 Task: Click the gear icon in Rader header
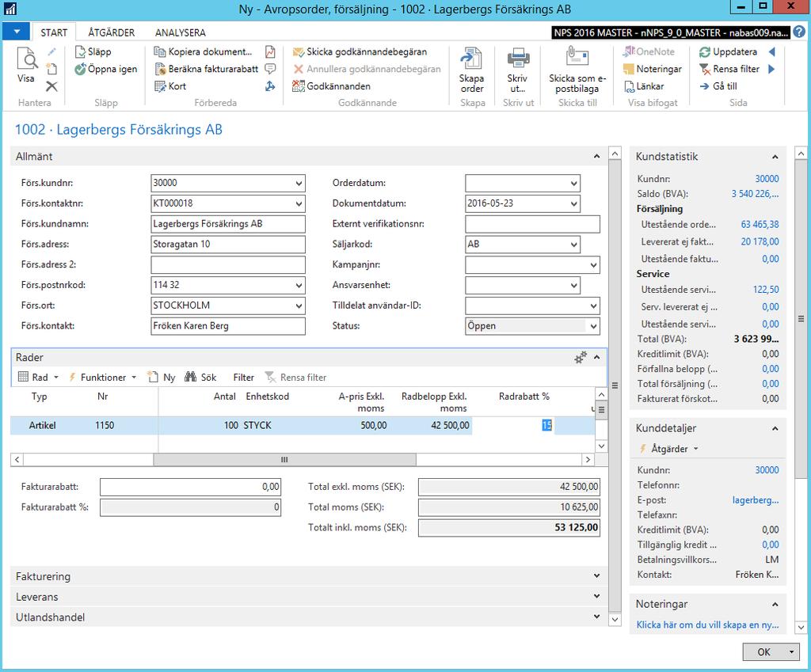[x=581, y=357]
